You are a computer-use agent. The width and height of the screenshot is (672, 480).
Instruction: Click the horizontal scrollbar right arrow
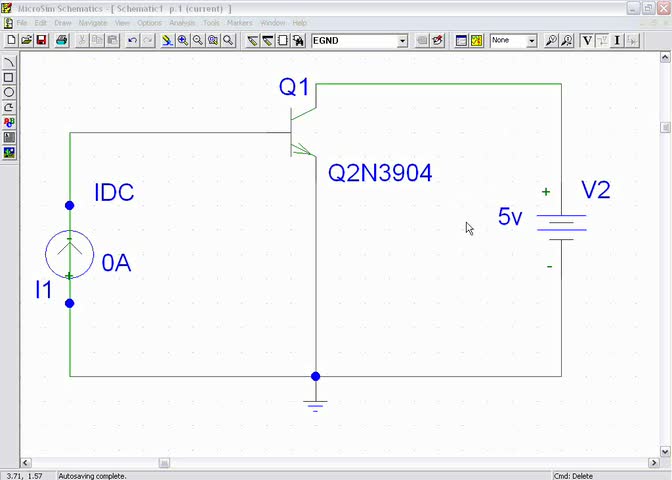pyautogui.click(x=654, y=463)
